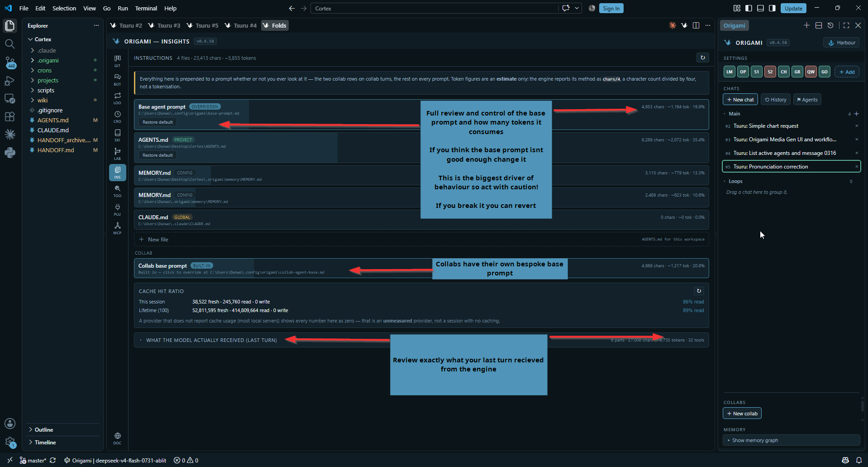This screenshot has height=467, width=868.
Task: Toggle the GO provider chip
Action: point(825,72)
